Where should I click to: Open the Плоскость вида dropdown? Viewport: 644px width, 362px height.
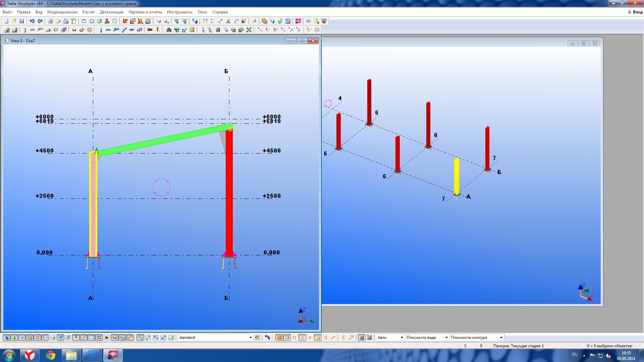coord(446,338)
